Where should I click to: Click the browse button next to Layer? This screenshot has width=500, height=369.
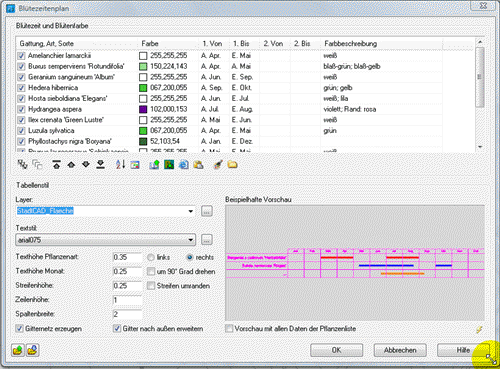tap(207, 211)
